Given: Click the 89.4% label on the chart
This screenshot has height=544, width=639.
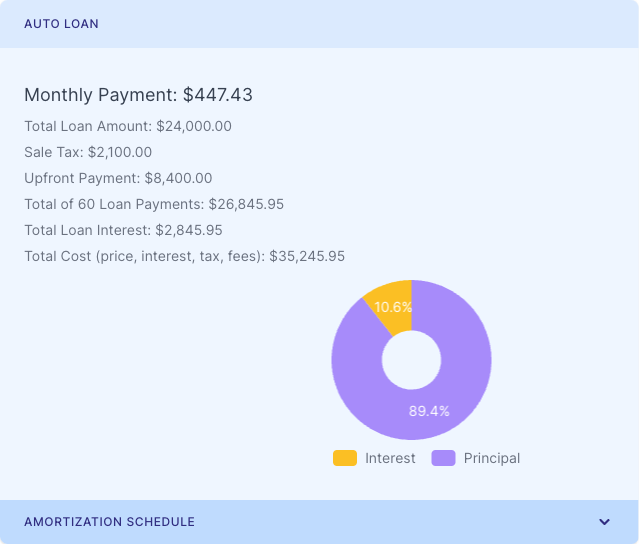Looking at the screenshot, I should click(429, 411).
